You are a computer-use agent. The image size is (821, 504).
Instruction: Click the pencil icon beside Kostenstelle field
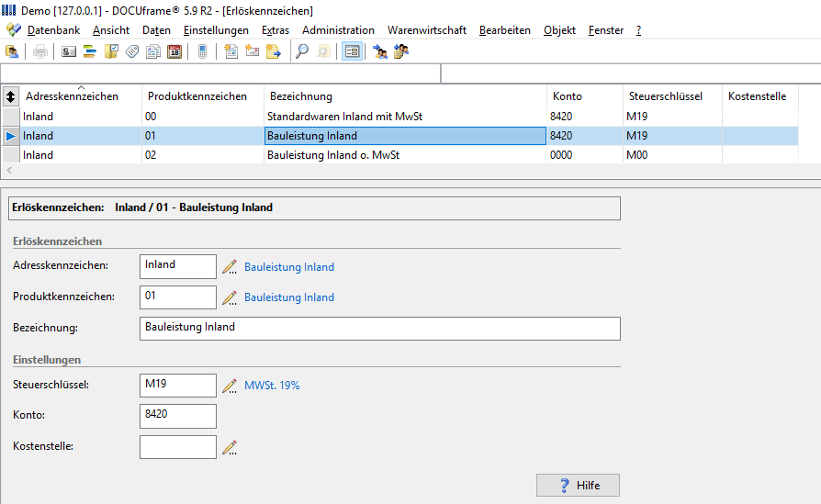point(230,447)
